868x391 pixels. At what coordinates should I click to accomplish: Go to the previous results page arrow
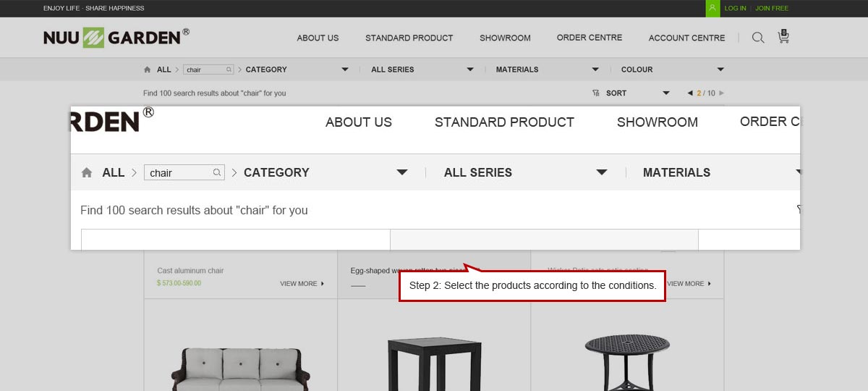tap(689, 93)
